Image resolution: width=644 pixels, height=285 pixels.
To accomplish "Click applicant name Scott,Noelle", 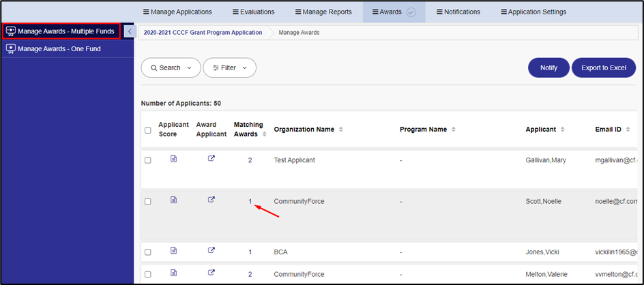I will click(543, 201).
